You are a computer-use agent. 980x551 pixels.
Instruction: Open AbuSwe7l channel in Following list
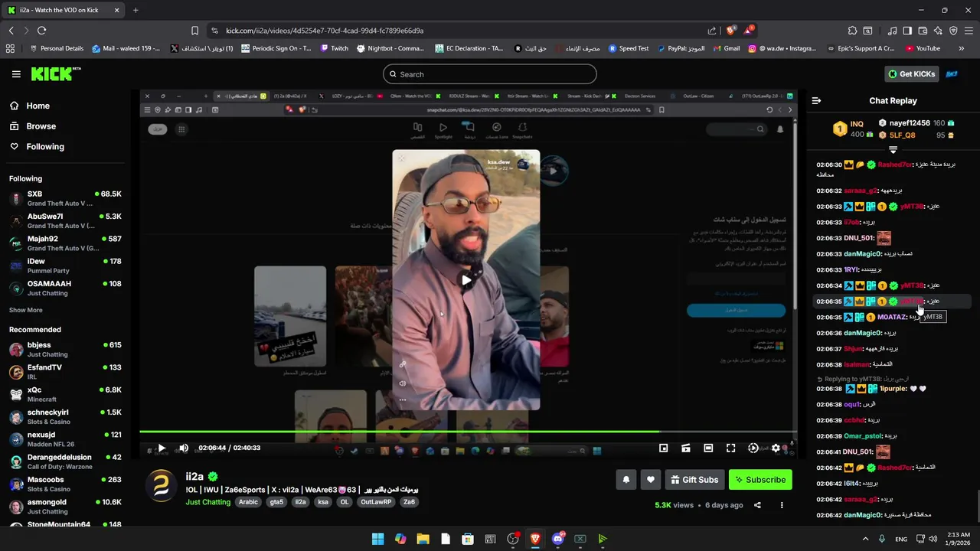click(x=66, y=221)
